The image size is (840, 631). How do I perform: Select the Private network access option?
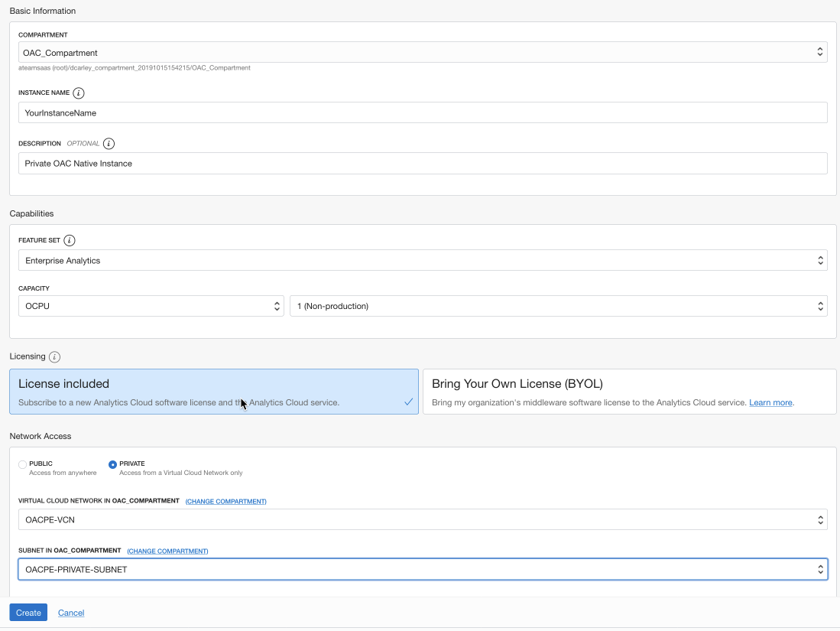[113, 464]
